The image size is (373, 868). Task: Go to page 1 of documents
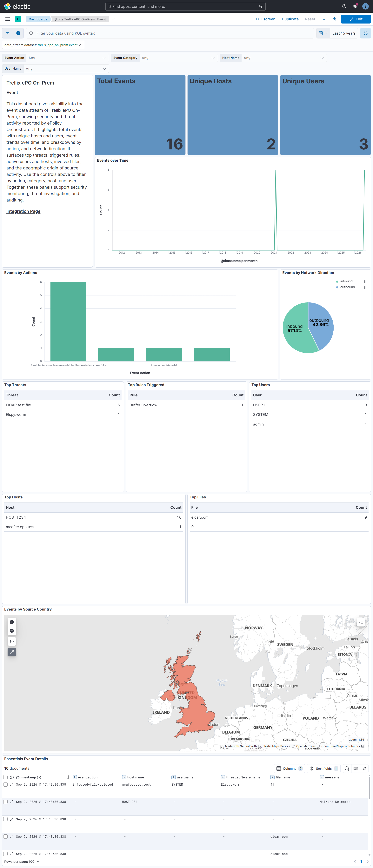coord(361,862)
